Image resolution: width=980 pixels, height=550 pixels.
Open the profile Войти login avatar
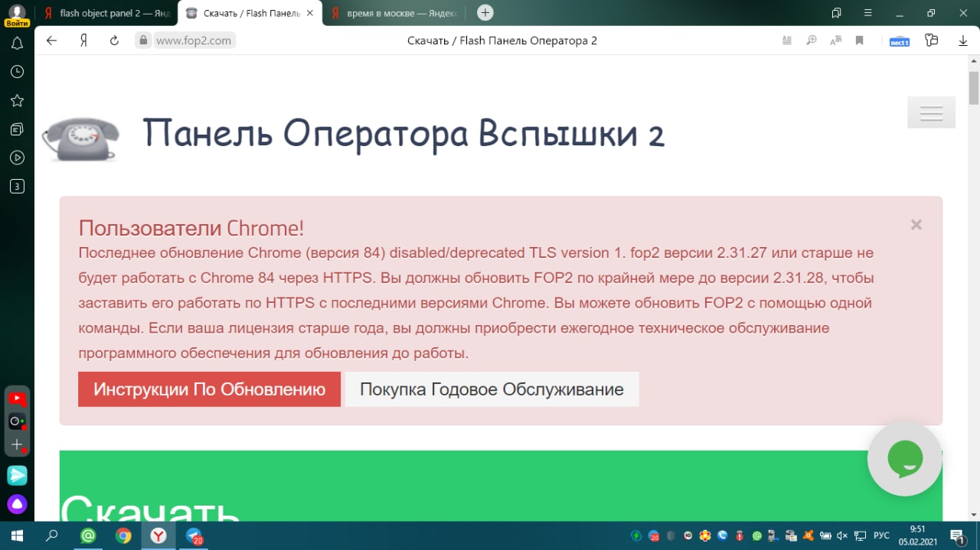[17, 15]
